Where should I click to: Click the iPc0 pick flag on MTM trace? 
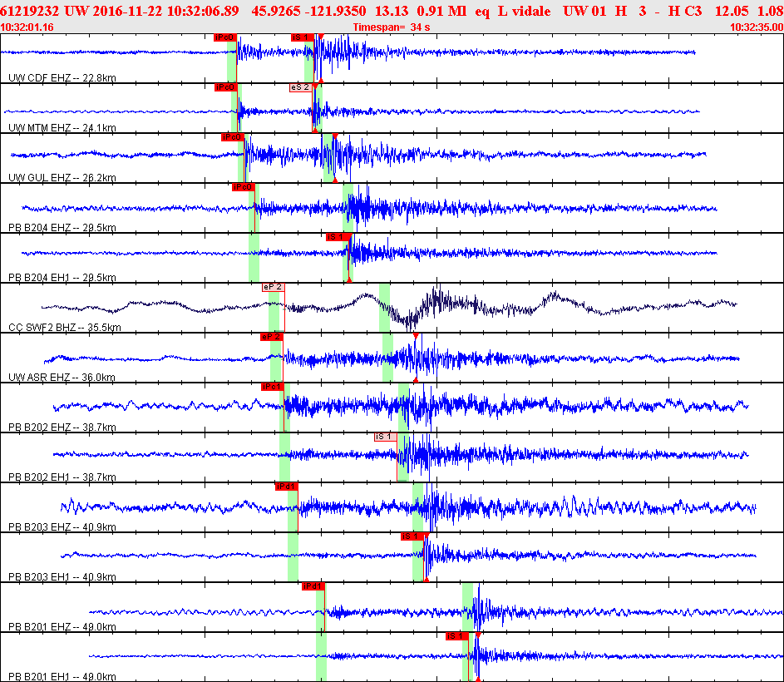(x=225, y=87)
